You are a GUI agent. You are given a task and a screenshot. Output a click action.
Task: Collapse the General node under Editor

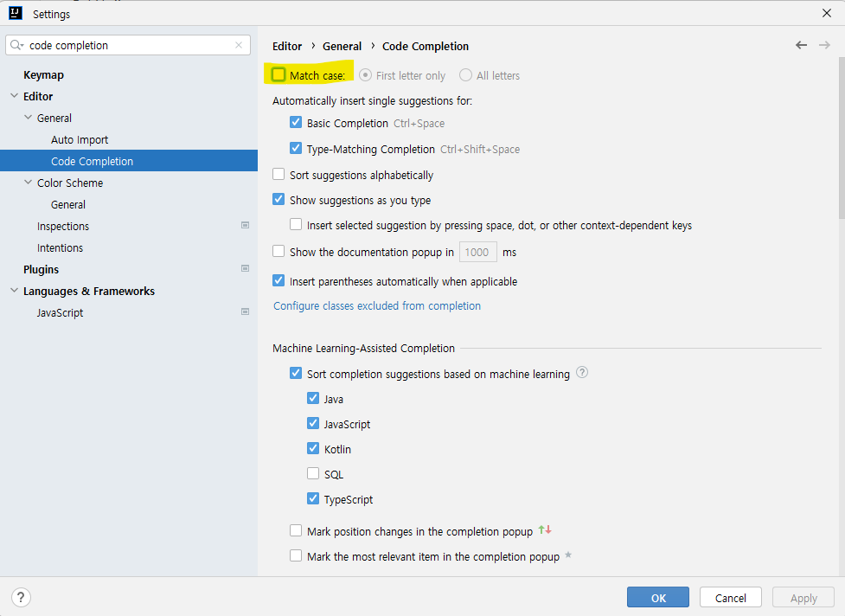(28, 118)
